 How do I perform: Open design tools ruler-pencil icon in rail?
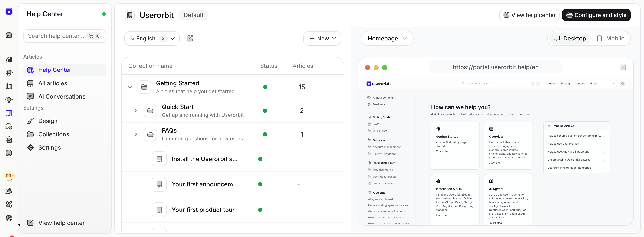pos(9,204)
